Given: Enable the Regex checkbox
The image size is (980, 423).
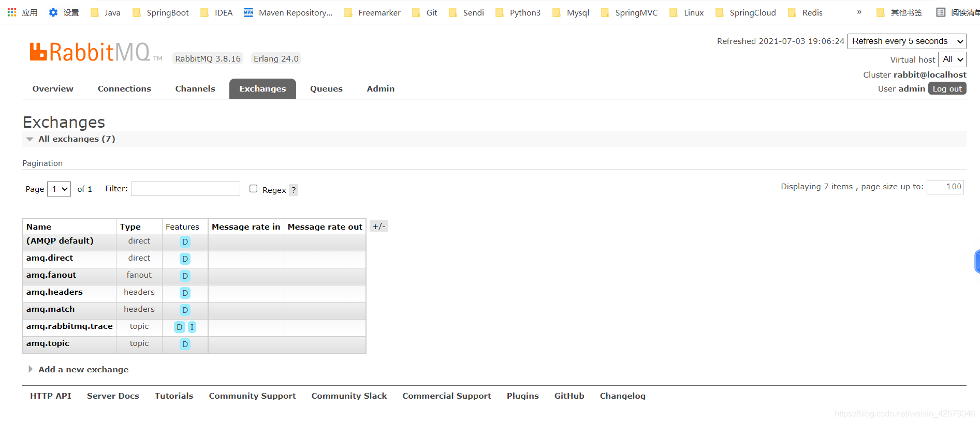Looking at the screenshot, I should (x=253, y=189).
